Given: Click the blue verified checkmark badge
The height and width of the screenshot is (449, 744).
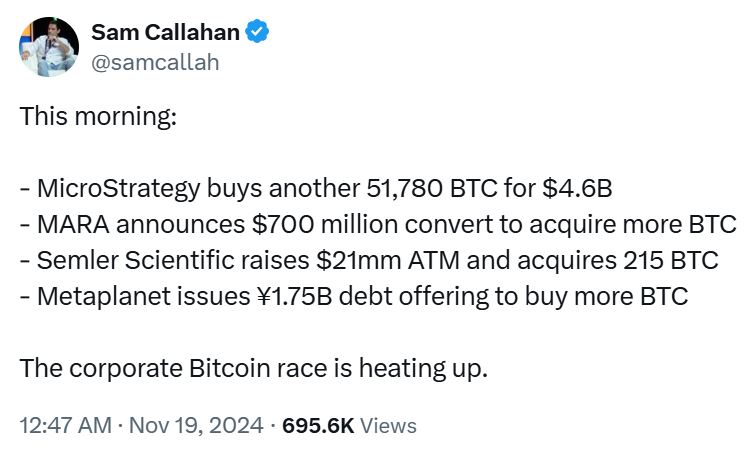Looking at the screenshot, I should 257,33.
